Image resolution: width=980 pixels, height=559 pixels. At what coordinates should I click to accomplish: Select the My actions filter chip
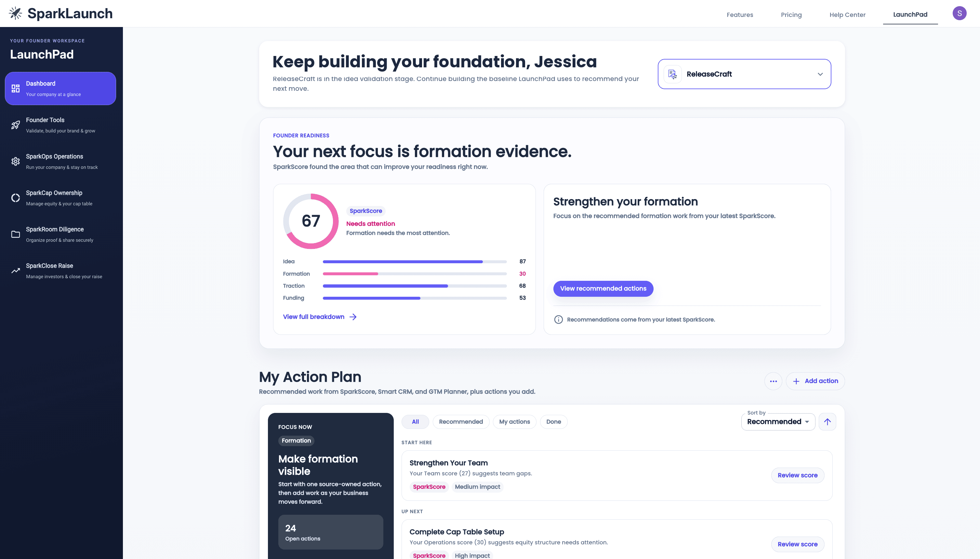click(x=514, y=422)
